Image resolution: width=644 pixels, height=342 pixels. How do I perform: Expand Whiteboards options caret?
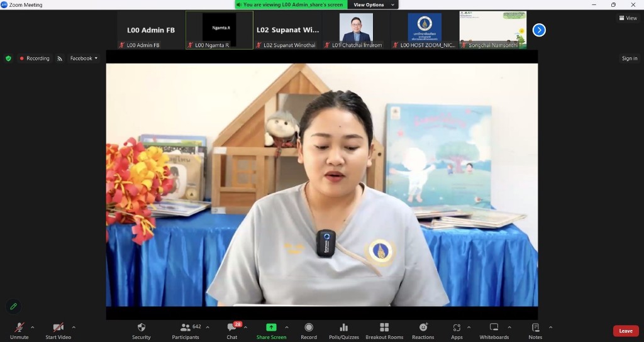pyautogui.click(x=509, y=327)
